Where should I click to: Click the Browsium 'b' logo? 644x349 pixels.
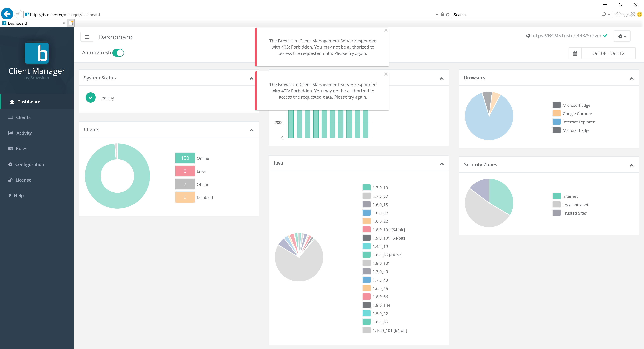point(37,53)
